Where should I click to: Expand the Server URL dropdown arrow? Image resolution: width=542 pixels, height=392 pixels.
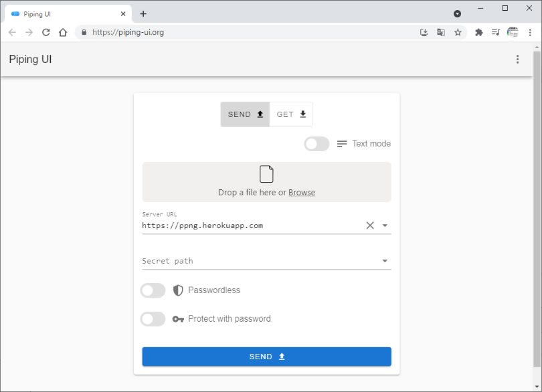point(385,225)
